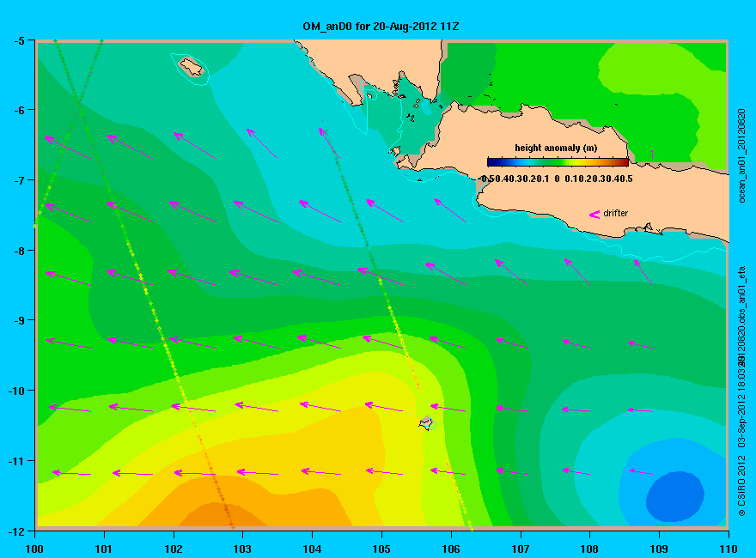Click the dark orange high anomaly patch
The width and height of the screenshot is (756, 558).
pyautogui.click(x=222, y=514)
